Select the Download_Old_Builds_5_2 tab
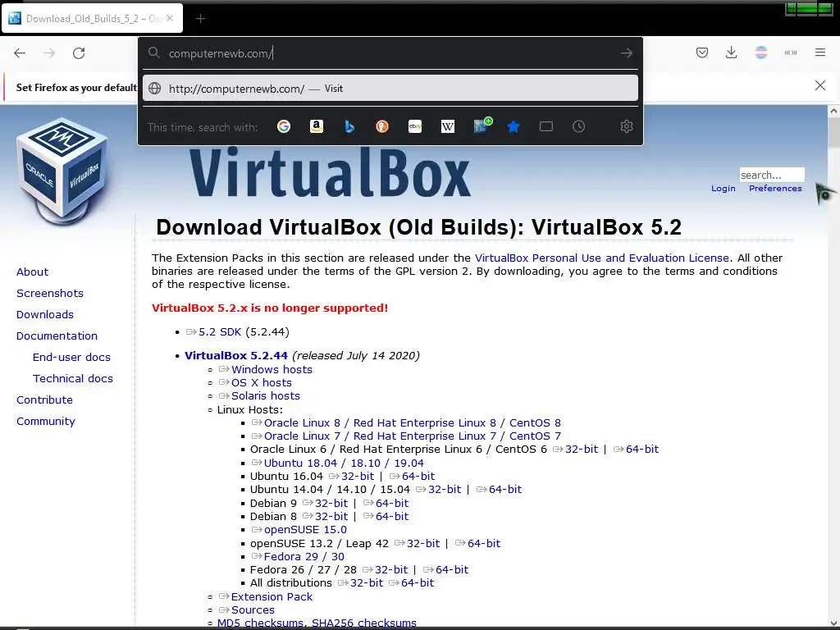This screenshot has height=630, width=840. coord(92,19)
